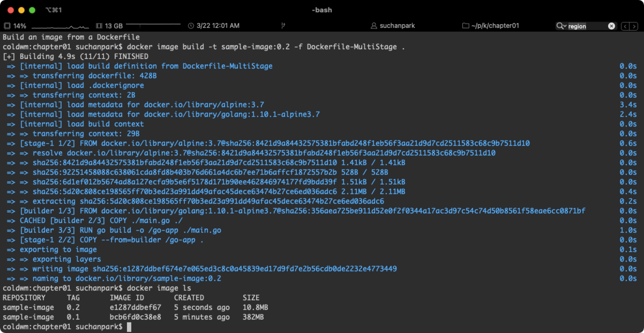Click the ⌥⌘1 window shortcut label
The width and height of the screenshot is (644, 333).
tap(54, 10)
